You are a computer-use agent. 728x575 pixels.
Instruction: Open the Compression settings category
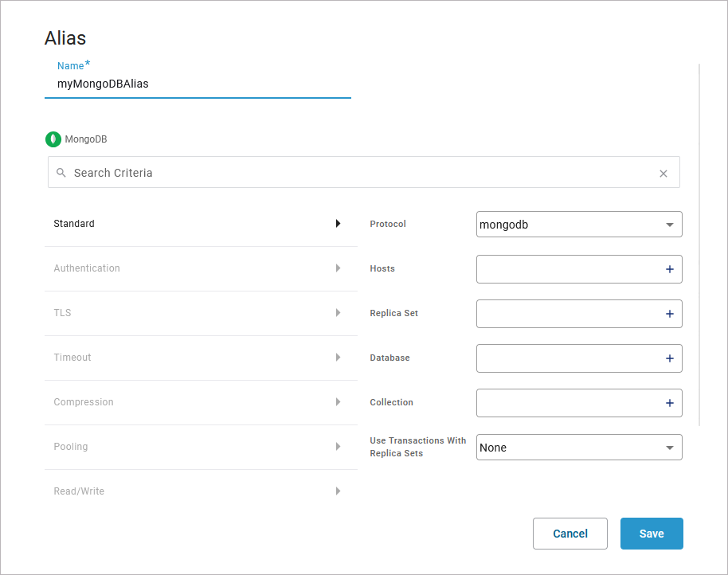pos(84,402)
